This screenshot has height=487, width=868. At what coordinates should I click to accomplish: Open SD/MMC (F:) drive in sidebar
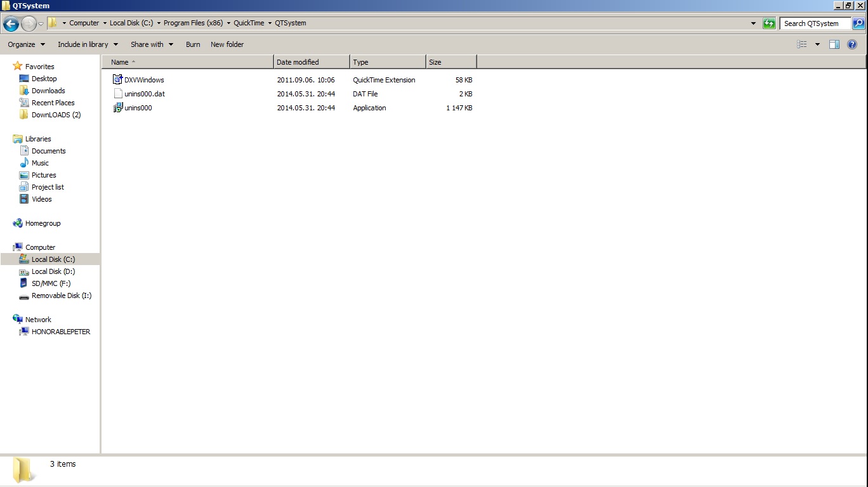[51, 283]
